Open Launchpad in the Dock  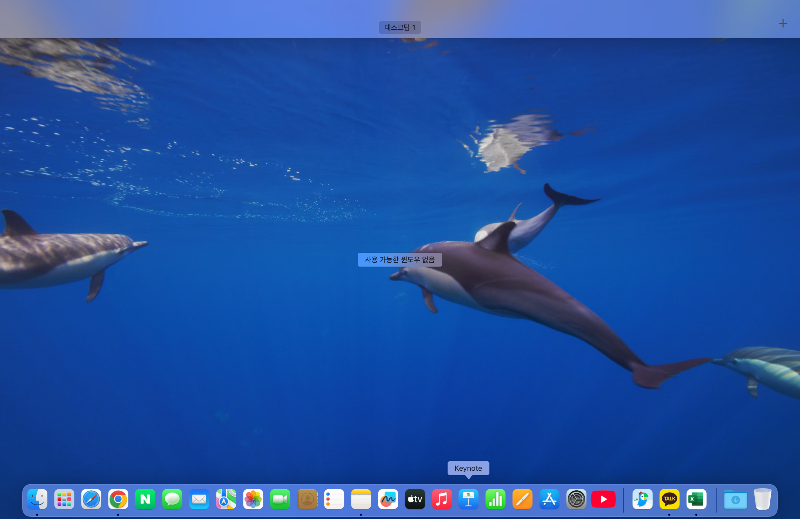coord(64,499)
